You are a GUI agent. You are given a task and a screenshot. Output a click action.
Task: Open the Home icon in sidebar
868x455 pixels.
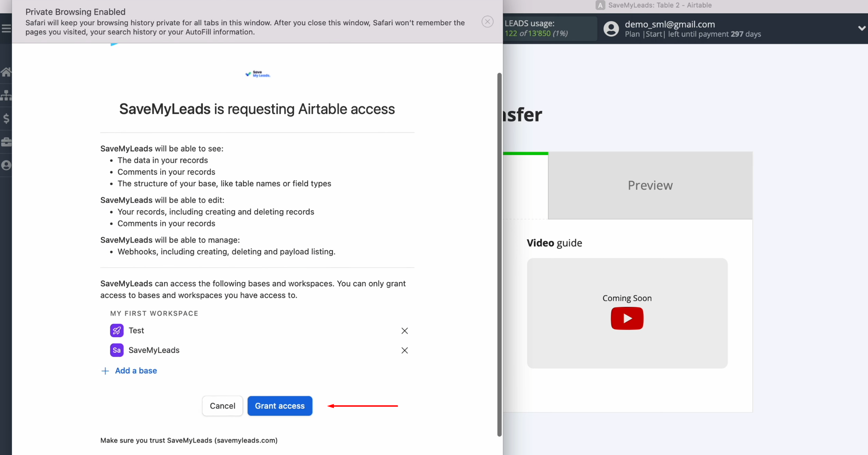pos(6,72)
